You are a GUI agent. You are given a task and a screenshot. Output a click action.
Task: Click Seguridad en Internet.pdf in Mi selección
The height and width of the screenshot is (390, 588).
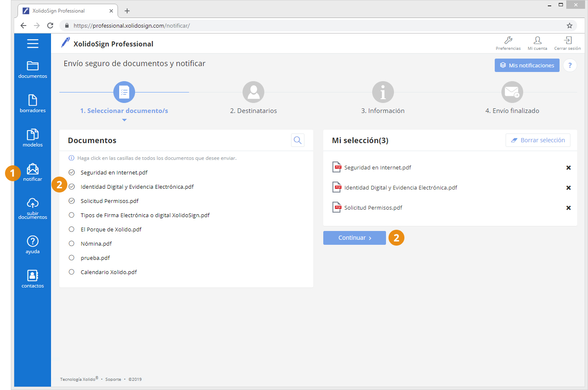click(378, 167)
